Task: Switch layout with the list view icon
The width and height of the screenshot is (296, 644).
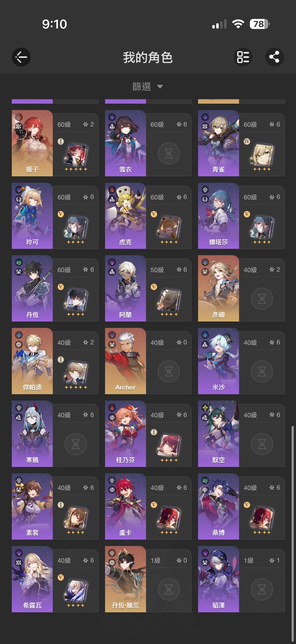Action: (x=243, y=57)
